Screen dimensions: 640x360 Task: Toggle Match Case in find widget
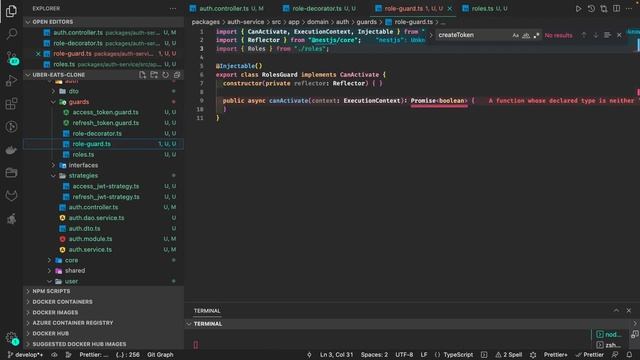(516, 36)
